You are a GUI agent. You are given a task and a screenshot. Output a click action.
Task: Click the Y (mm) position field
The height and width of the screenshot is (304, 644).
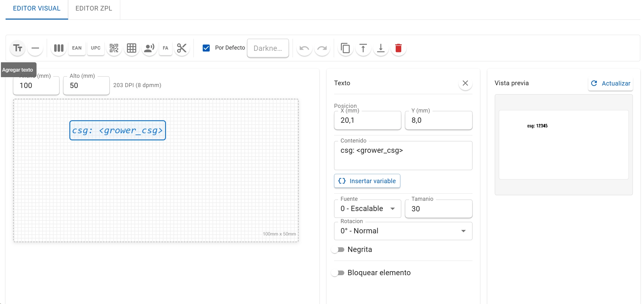439,120
